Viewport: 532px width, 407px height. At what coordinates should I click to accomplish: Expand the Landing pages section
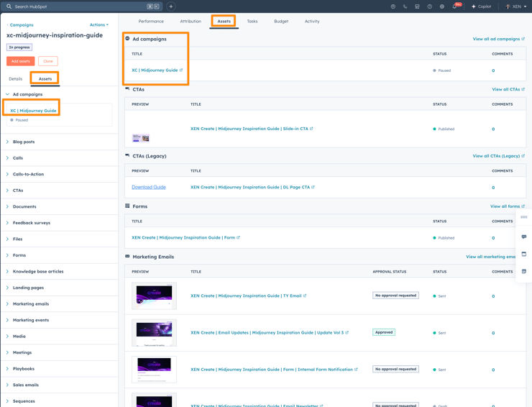pos(29,288)
